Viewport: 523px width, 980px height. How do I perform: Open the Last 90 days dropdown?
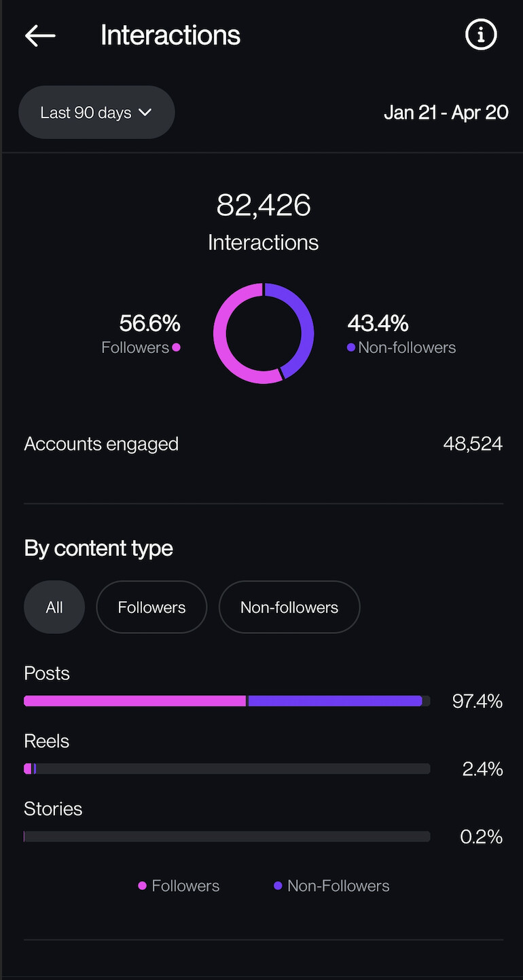click(96, 112)
